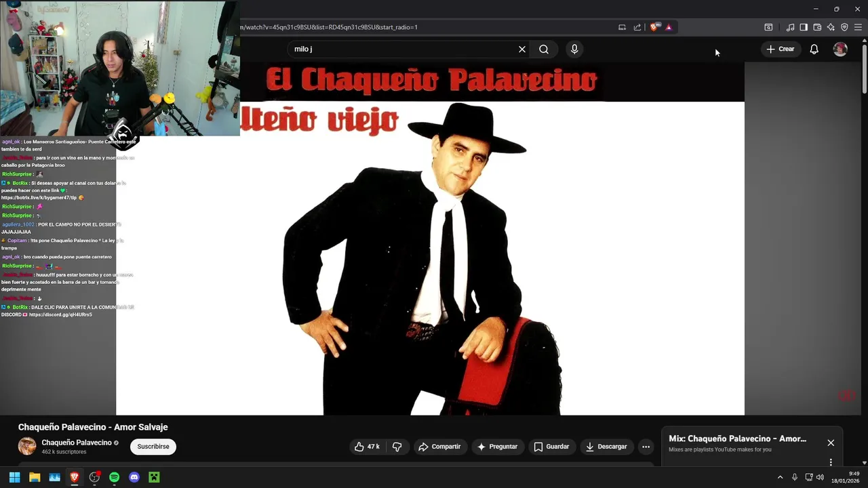Open Discord from the taskbar
868x488 pixels.
[x=134, y=477]
